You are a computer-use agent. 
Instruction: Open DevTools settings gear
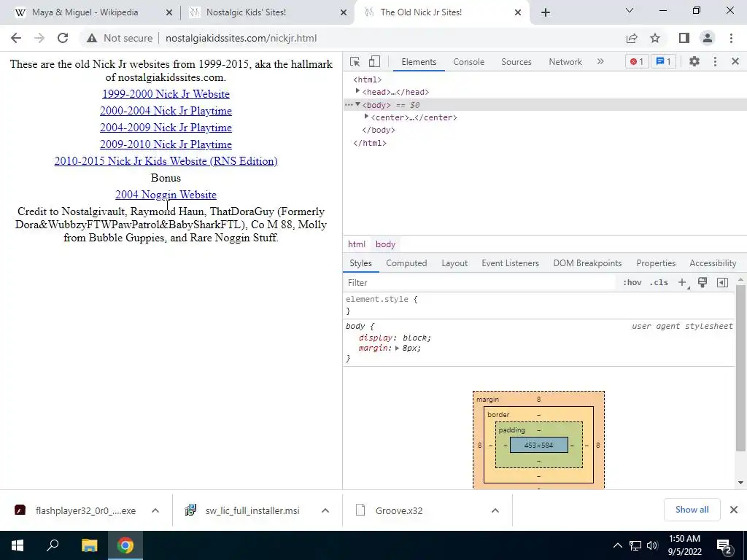point(694,61)
